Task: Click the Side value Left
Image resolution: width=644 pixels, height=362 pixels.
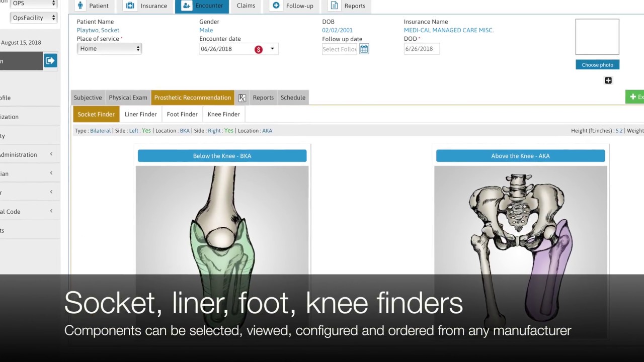Action: pos(133,131)
